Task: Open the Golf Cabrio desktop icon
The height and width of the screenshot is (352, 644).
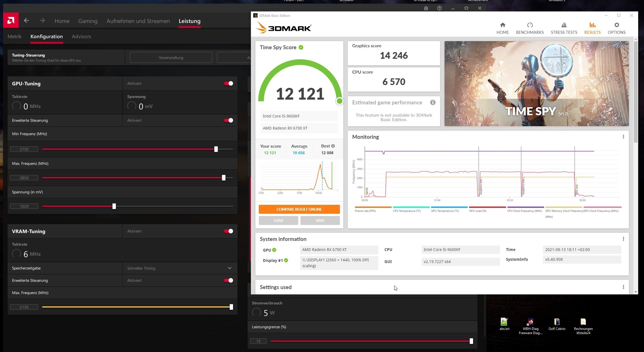Action: [557, 324]
